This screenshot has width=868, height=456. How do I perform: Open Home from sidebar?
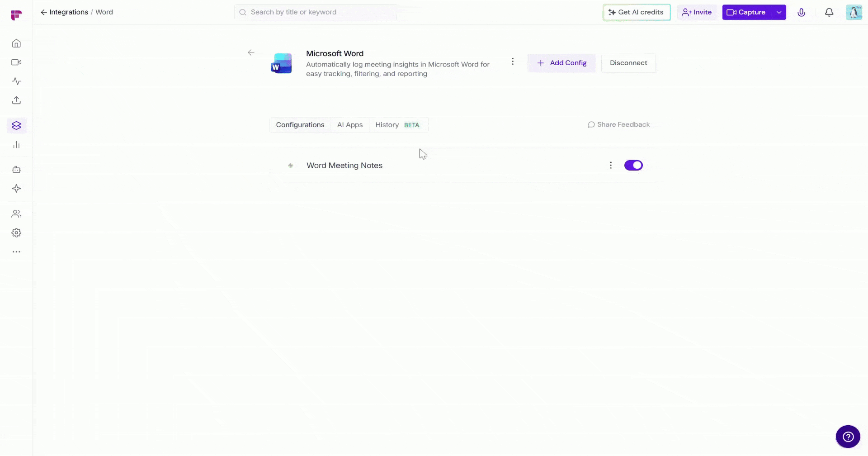coord(16,43)
